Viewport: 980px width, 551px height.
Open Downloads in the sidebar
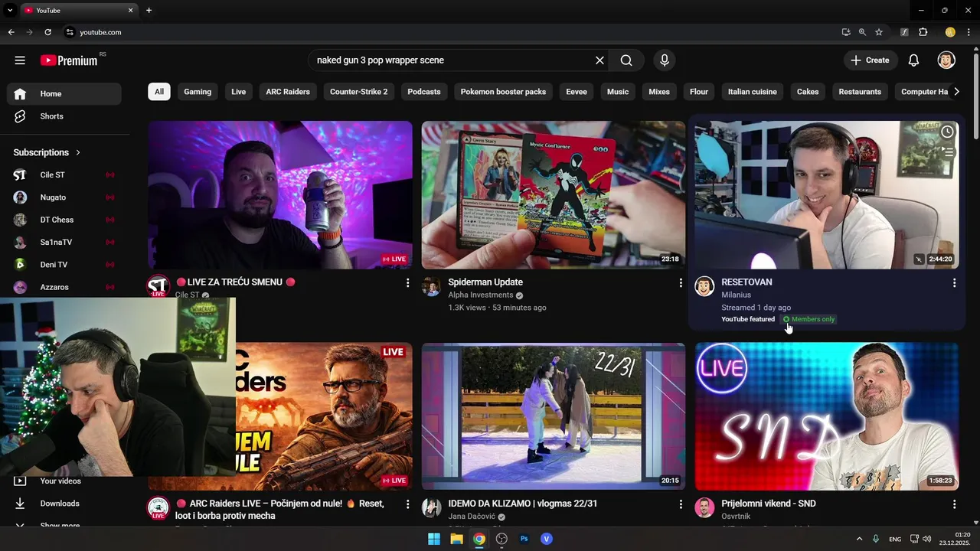tap(64, 504)
